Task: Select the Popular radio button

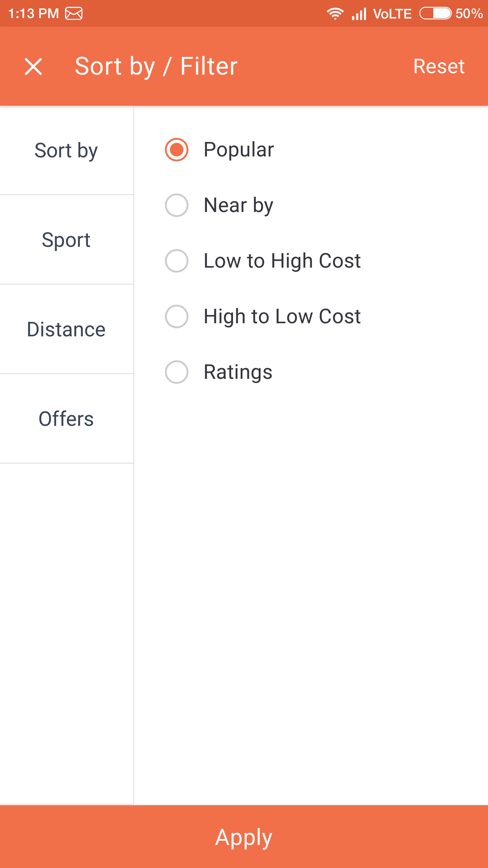Action: click(176, 150)
